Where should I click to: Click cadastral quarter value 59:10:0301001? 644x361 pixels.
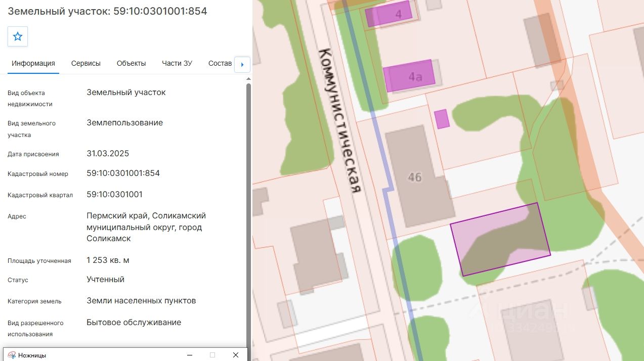click(x=115, y=195)
